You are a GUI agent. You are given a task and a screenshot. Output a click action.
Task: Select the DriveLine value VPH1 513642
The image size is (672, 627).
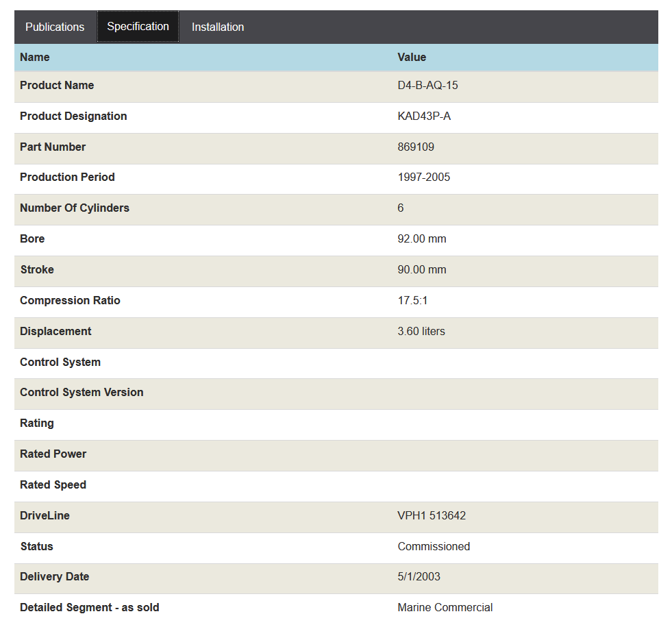pyautogui.click(x=432, y=516)
